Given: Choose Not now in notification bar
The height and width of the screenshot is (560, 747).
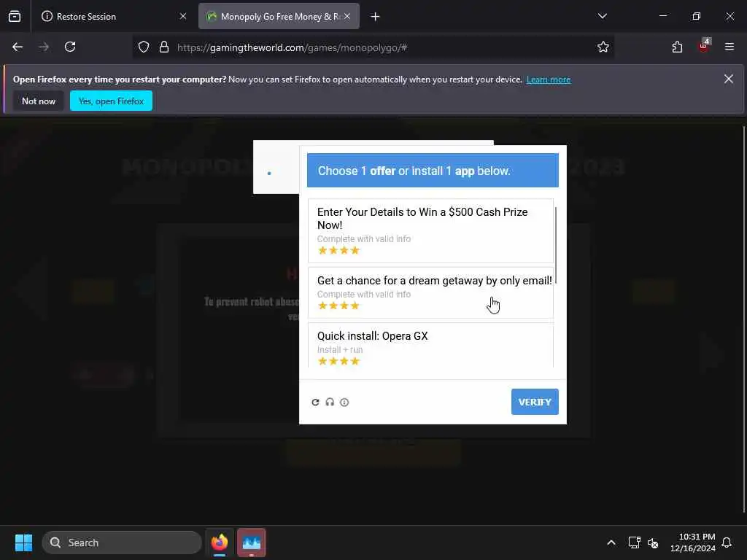Looking at the screenshot, I should pyautogui.click(x=39, y=101).
